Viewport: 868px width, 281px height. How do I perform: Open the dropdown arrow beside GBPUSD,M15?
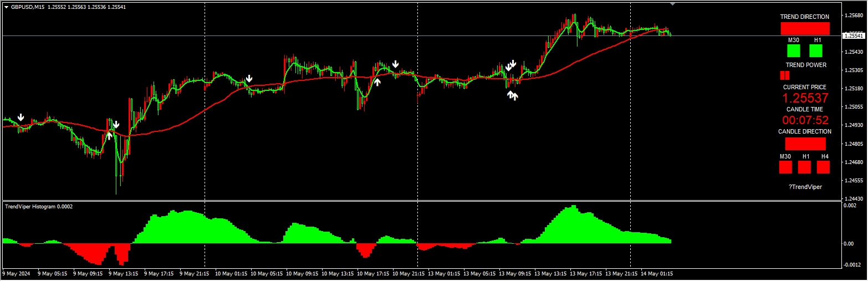click(6, 7)
